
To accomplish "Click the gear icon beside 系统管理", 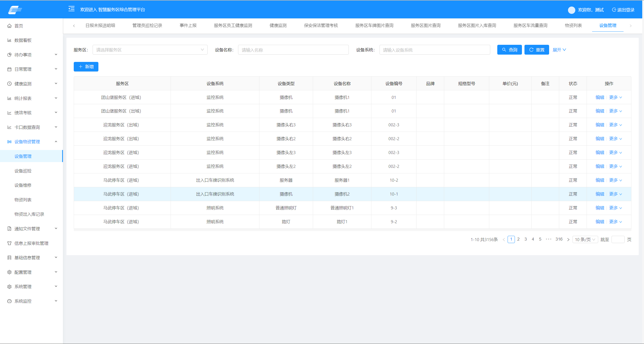I will pyautogui.click(x=9, y=287).
